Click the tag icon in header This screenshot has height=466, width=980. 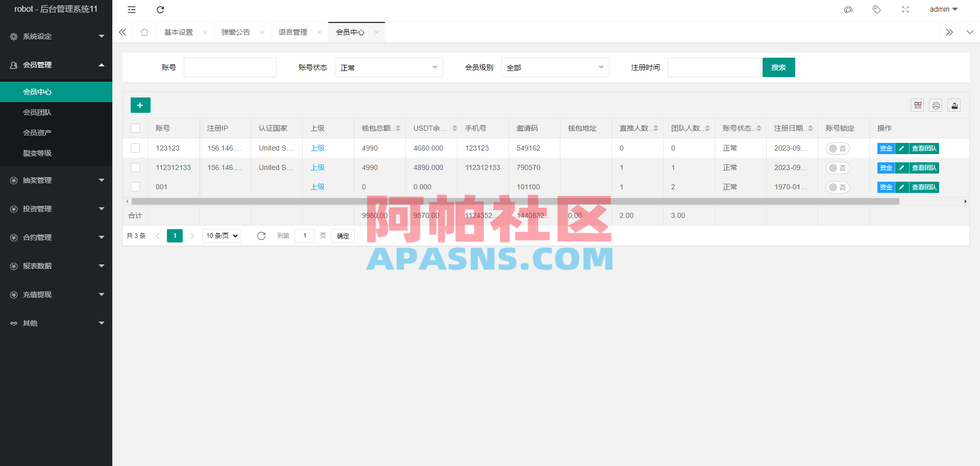(876, 10)
